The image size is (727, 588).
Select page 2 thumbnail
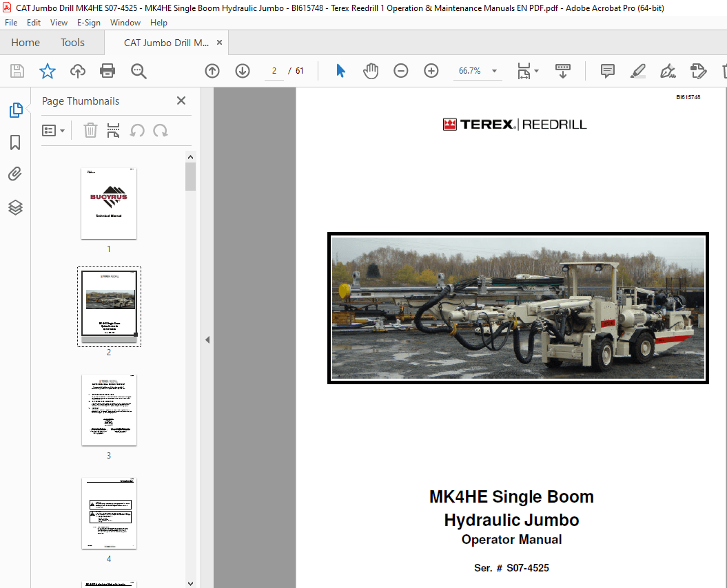click(x=109, y=306)
